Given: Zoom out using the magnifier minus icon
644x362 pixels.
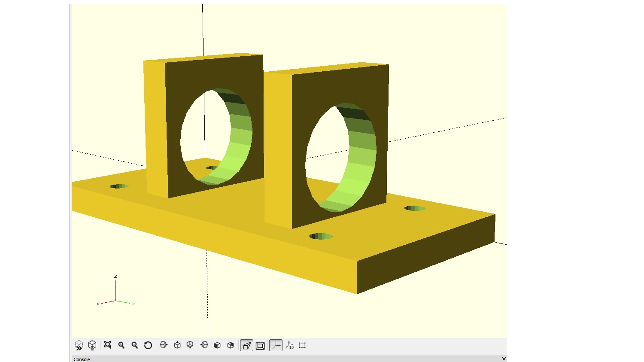Looking at the screenshot, I should (135, 345).
